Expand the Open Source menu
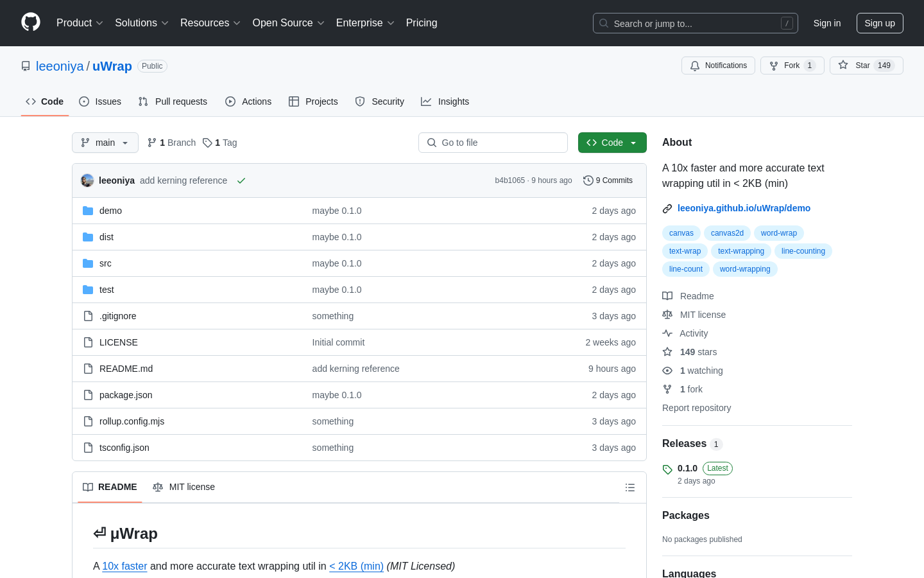924x578 pixels. coord(289,23)
